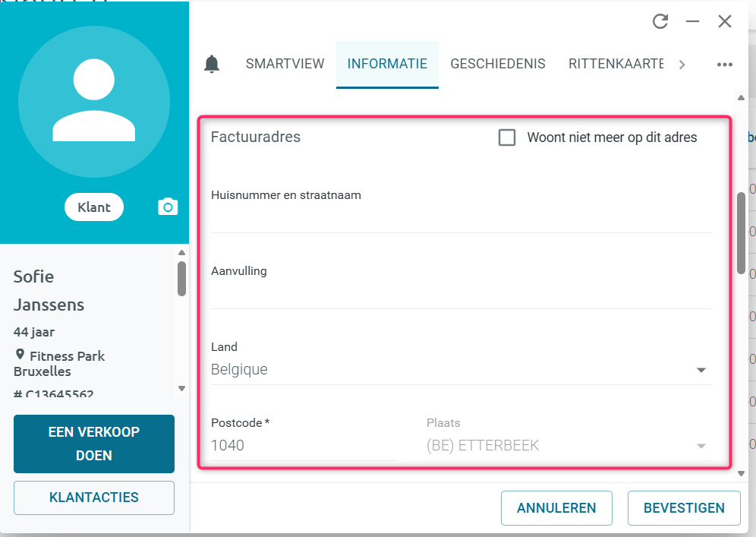The image size is (756, 537).
Task: Close the customer dialog
Action: 725,21
